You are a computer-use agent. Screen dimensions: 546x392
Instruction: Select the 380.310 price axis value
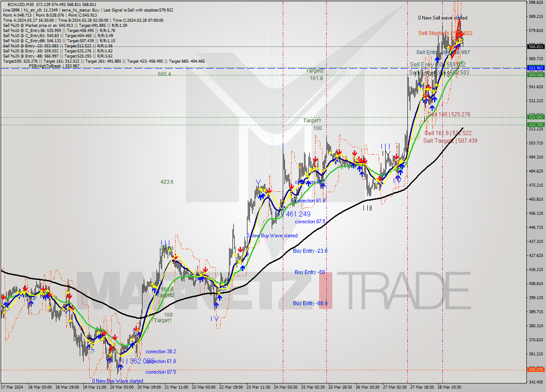(x=536, y=326)
